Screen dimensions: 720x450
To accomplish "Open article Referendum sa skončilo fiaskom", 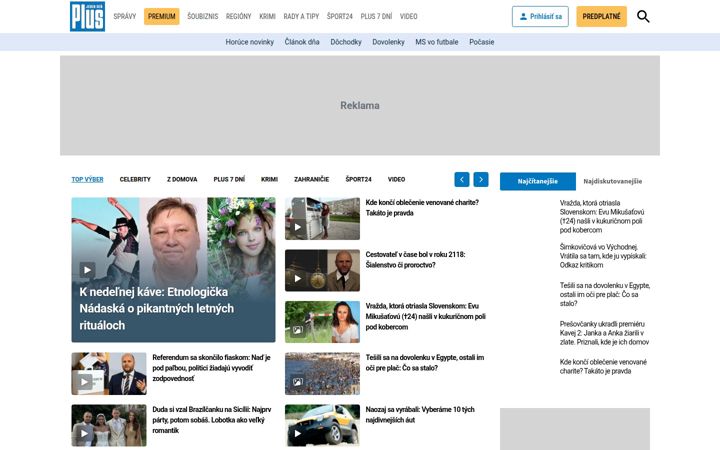I will (x=211, y=368).
